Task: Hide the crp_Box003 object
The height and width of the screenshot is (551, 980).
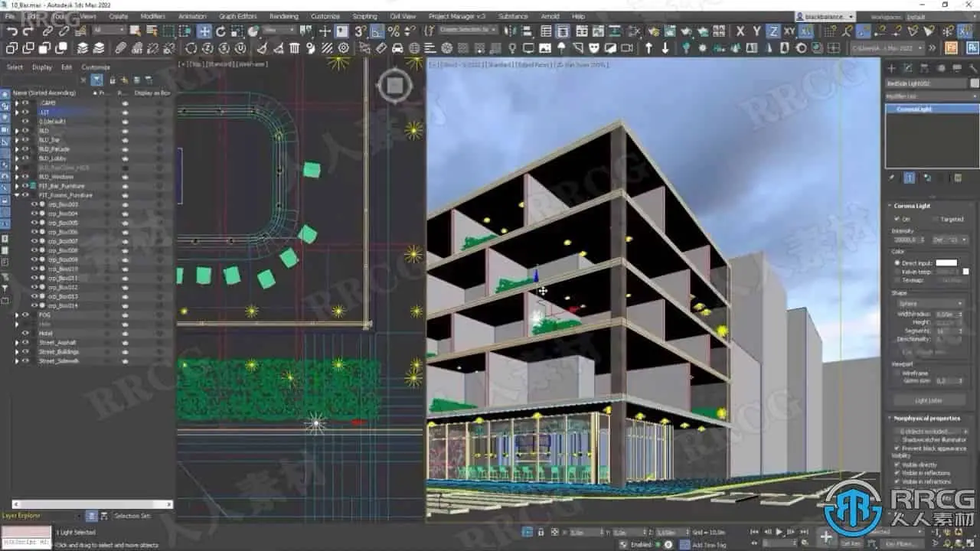Action: pos(34,204)
